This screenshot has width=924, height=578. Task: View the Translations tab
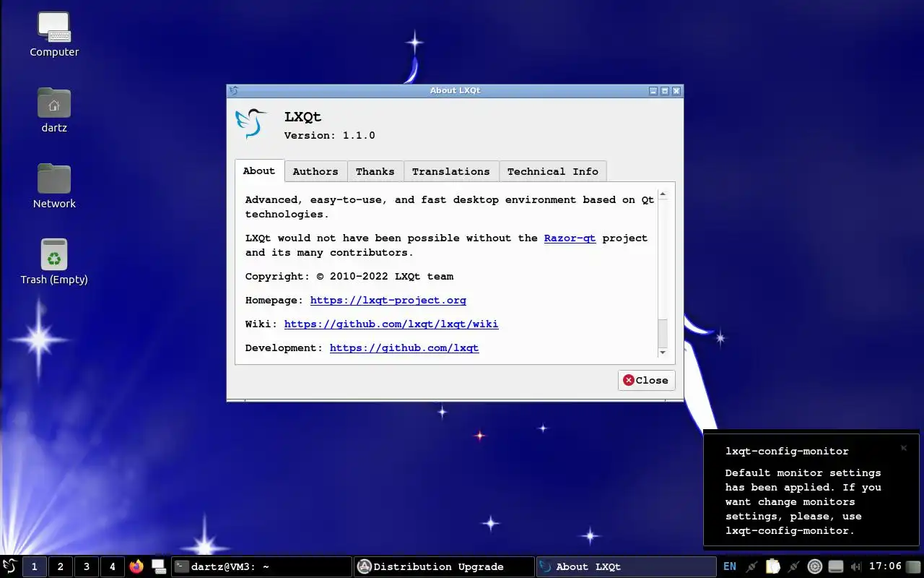(451, 171)
